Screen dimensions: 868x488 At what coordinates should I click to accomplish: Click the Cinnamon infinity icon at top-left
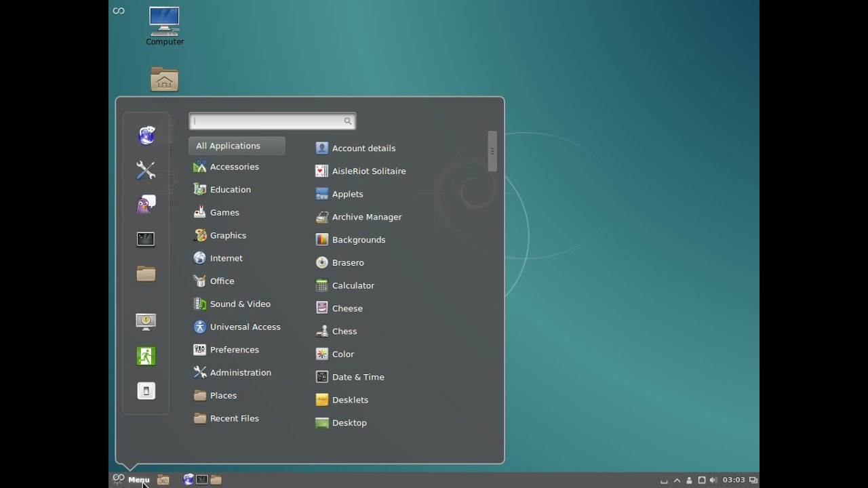point(119,11)
